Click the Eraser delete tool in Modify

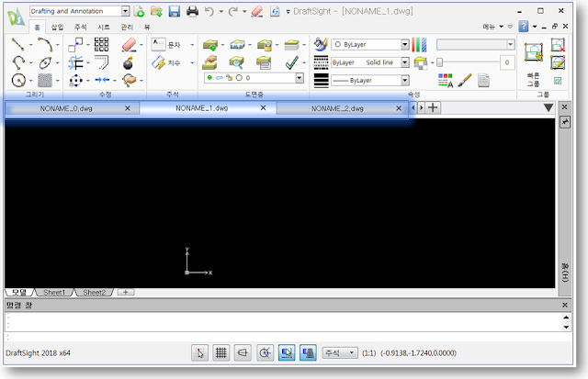[129, 45]
